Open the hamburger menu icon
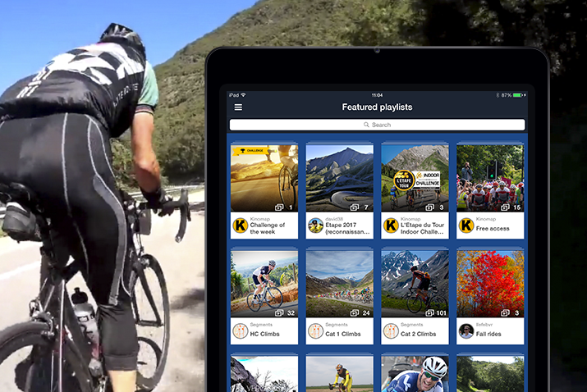Screen dimensions: 587x392 coord(238,107)
